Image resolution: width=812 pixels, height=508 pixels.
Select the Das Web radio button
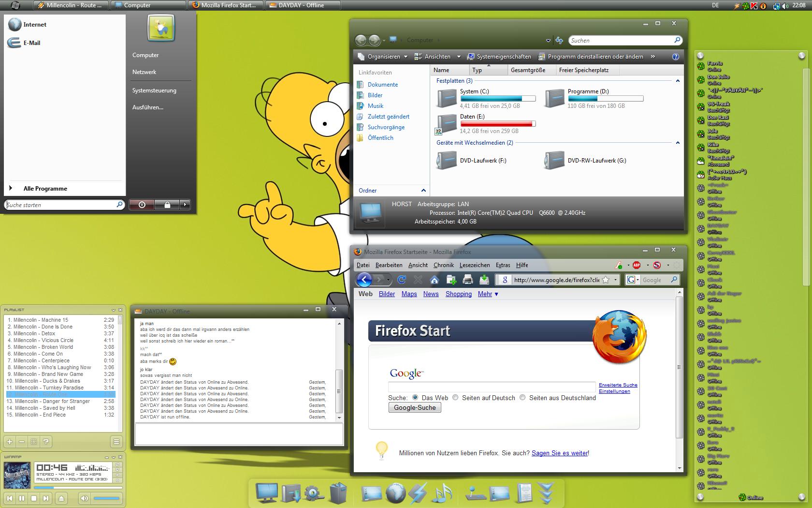(415, 397)
